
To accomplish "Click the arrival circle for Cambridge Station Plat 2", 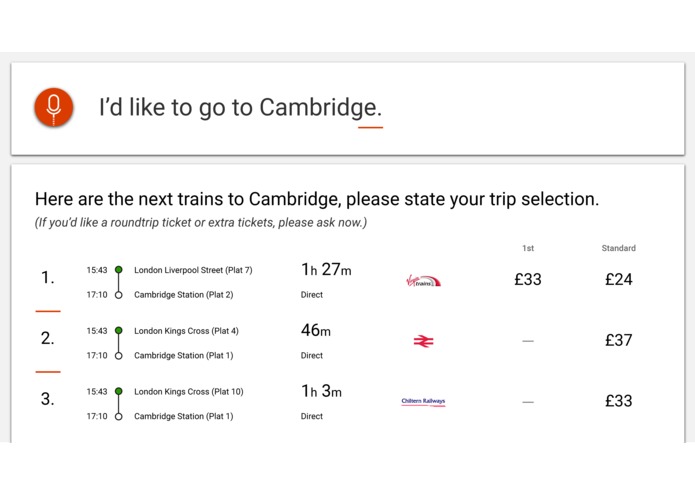I will click(x=119, y=295).
